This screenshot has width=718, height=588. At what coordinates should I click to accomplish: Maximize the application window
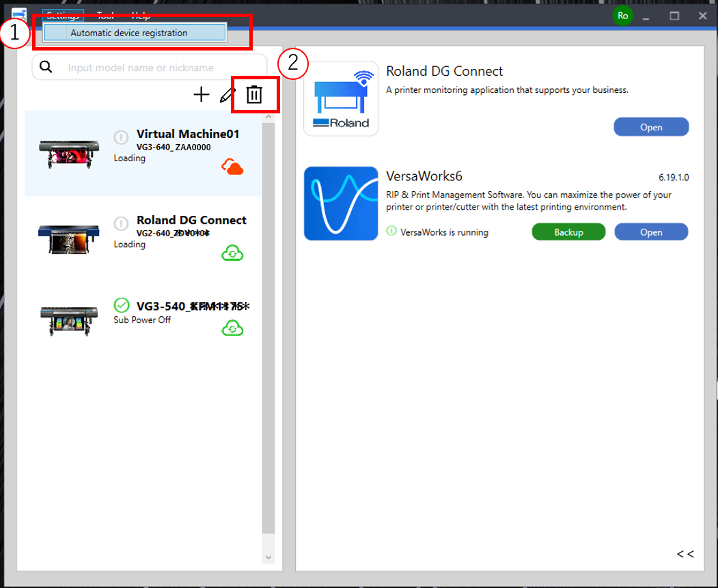(674, 16)
